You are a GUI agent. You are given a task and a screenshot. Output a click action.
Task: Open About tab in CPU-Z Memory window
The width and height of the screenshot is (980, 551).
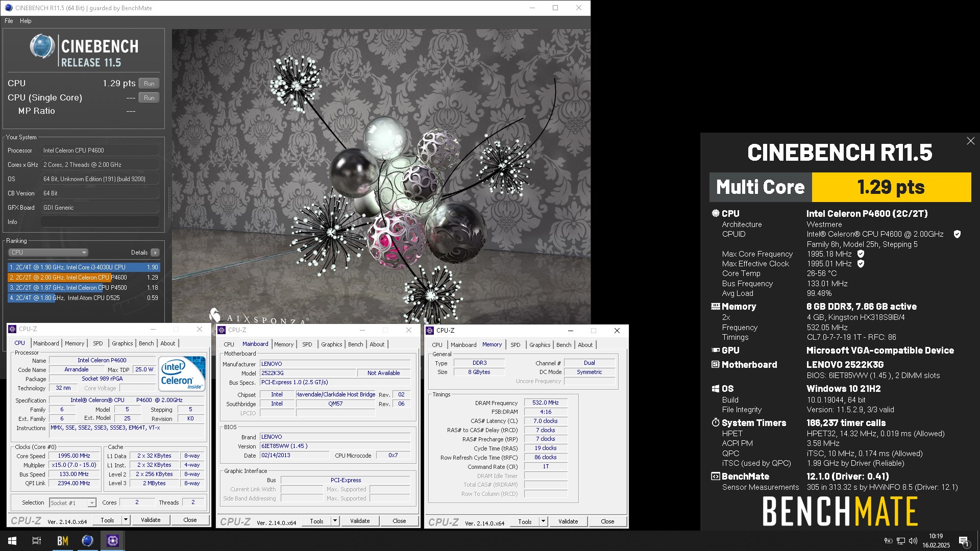pos(585,345)
